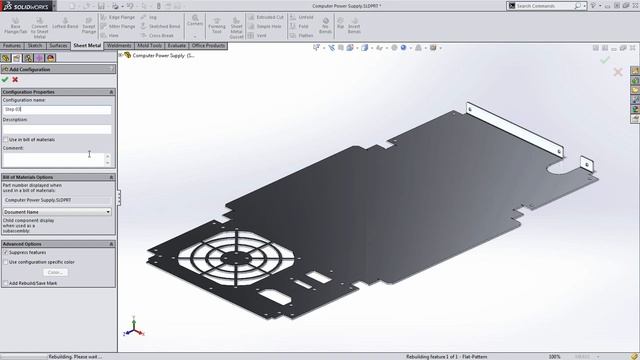Open the SolidWorks menu arrow

pyautogui.click(x=54, y=6)
